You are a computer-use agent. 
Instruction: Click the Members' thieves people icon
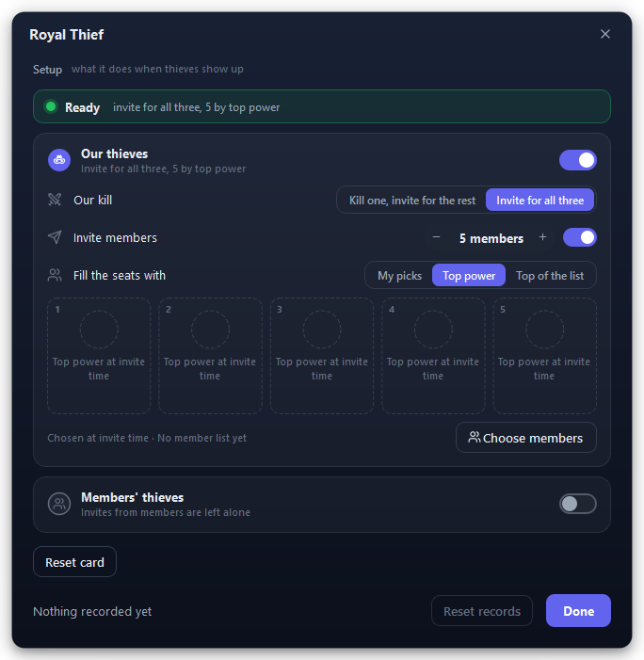tap(59, 504)
